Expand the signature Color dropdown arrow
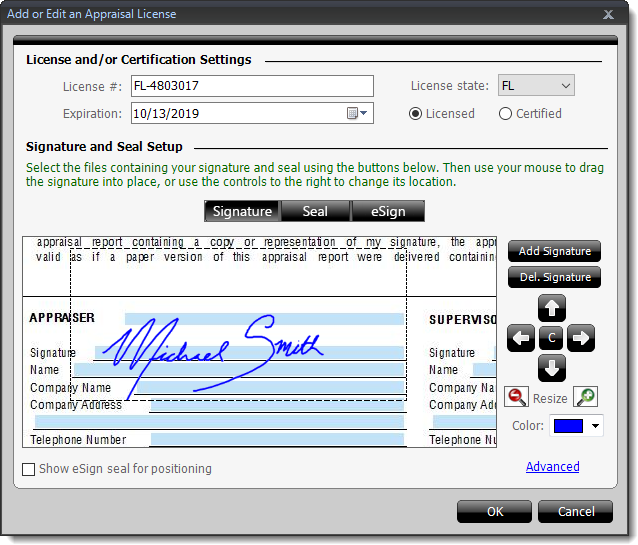The width and height of the screenshot is (638, 545). [x=596, y=427]
